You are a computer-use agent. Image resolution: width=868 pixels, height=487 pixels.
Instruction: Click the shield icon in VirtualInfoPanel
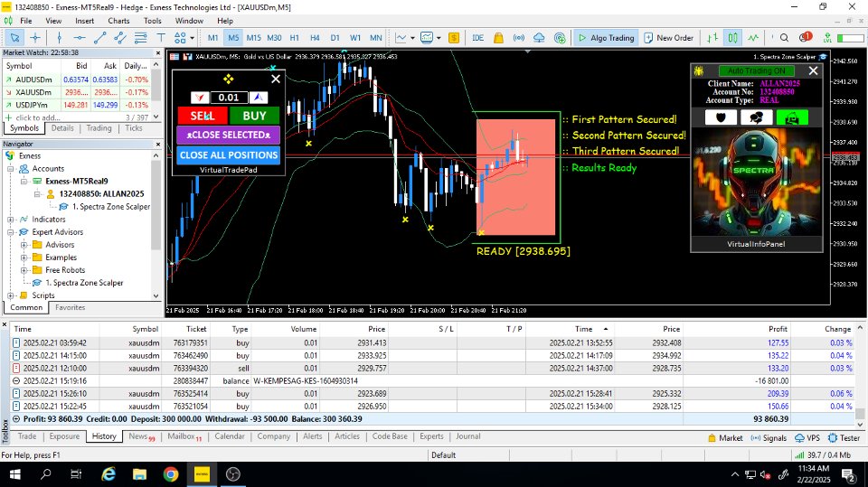[721, 117]
